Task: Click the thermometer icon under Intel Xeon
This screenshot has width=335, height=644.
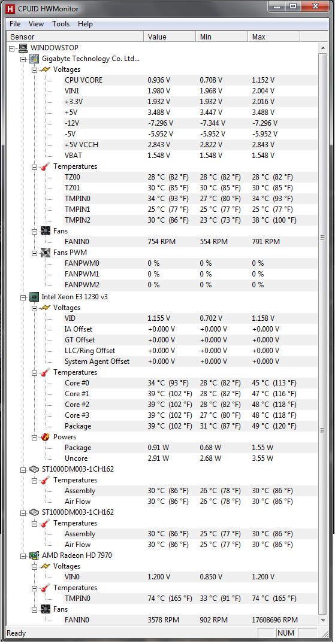Action: [45, 372]
